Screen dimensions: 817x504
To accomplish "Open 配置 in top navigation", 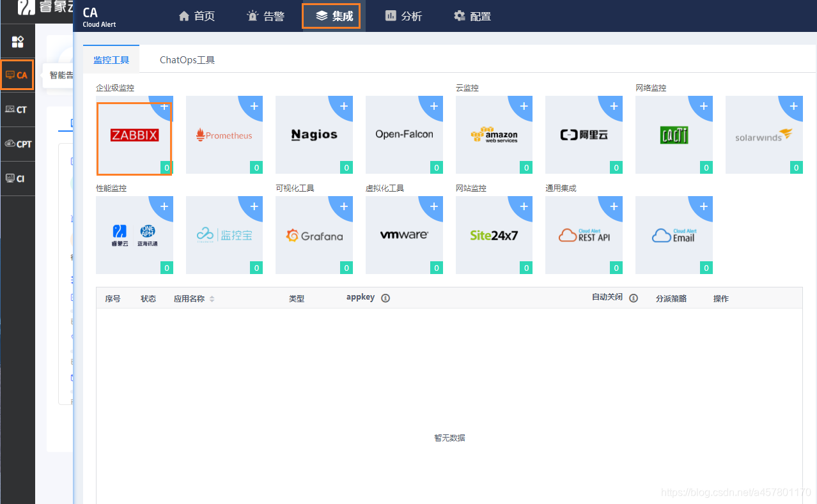I will pyautogui.click(x=472, y=16).
